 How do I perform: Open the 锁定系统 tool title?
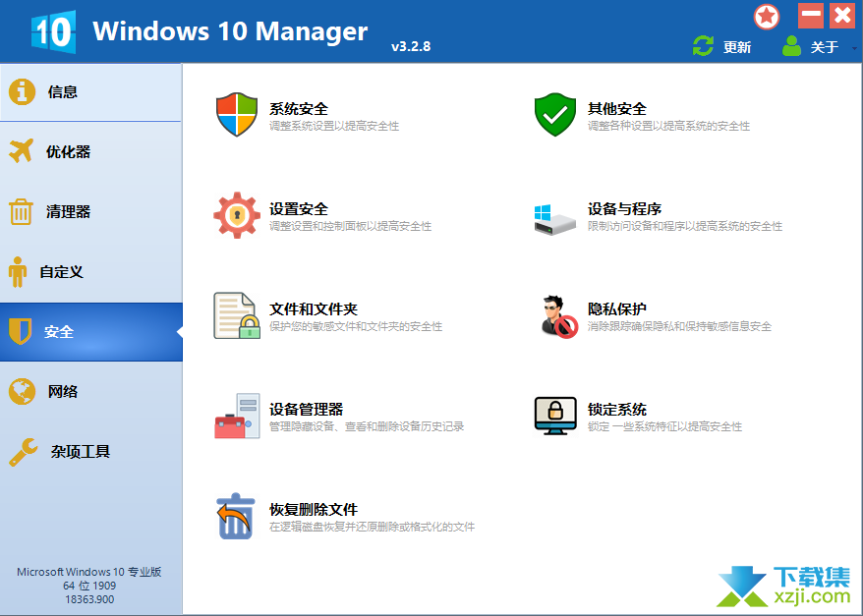pos(617,410)
